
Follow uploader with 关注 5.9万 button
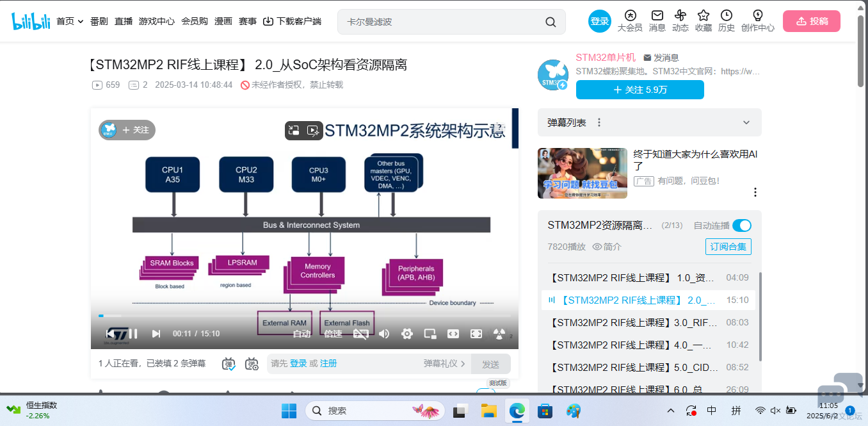(640, 90)
